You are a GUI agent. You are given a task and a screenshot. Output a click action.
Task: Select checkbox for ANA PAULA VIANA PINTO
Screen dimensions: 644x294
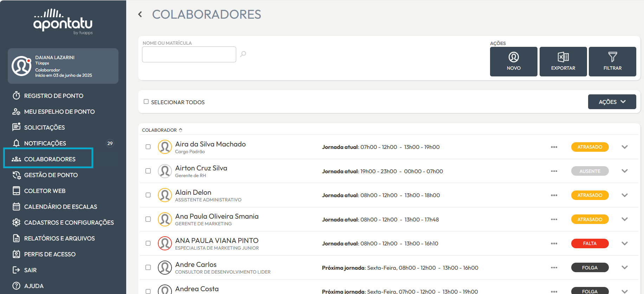tap(148, 243)
